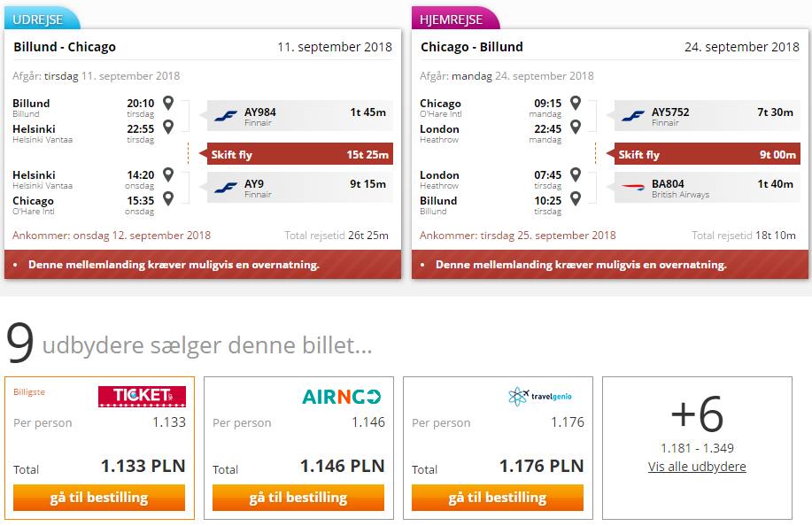
Task: Click the map pin next to Chicago 15:35 arrival
Action: point(168,198)
